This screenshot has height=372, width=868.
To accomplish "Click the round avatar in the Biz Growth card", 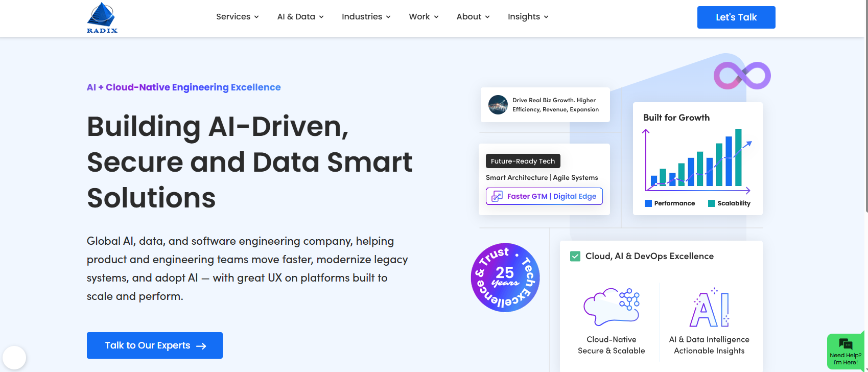I will point(498,105).
